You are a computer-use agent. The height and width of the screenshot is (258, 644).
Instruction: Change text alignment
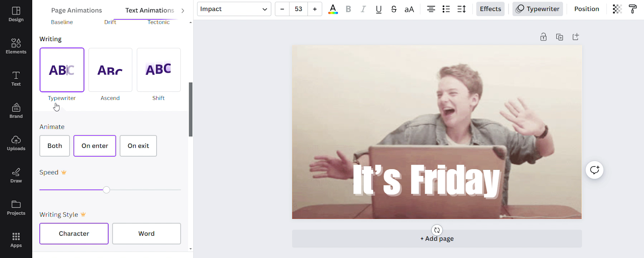(431, 9)
